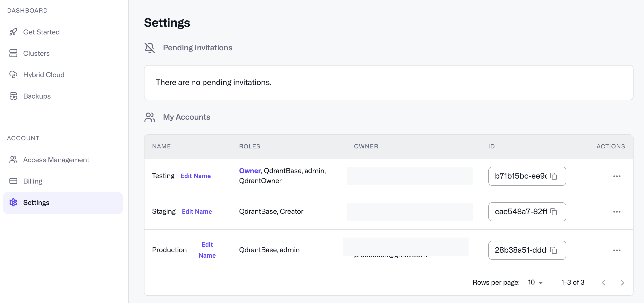Open Hybrid Cloud via its cloud icon
644x303 pixels.
pyautogui.click(x=13, y=74)
